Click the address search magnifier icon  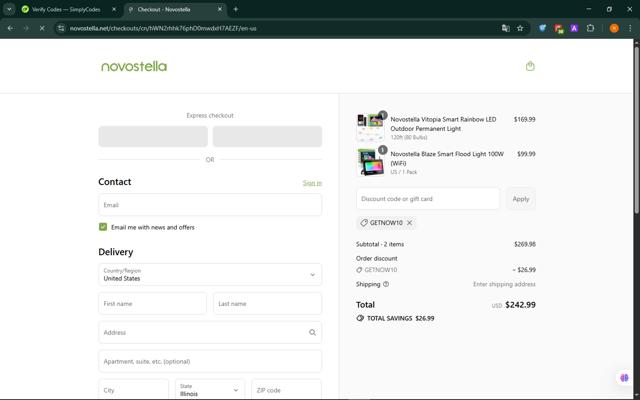pos(312,332)
